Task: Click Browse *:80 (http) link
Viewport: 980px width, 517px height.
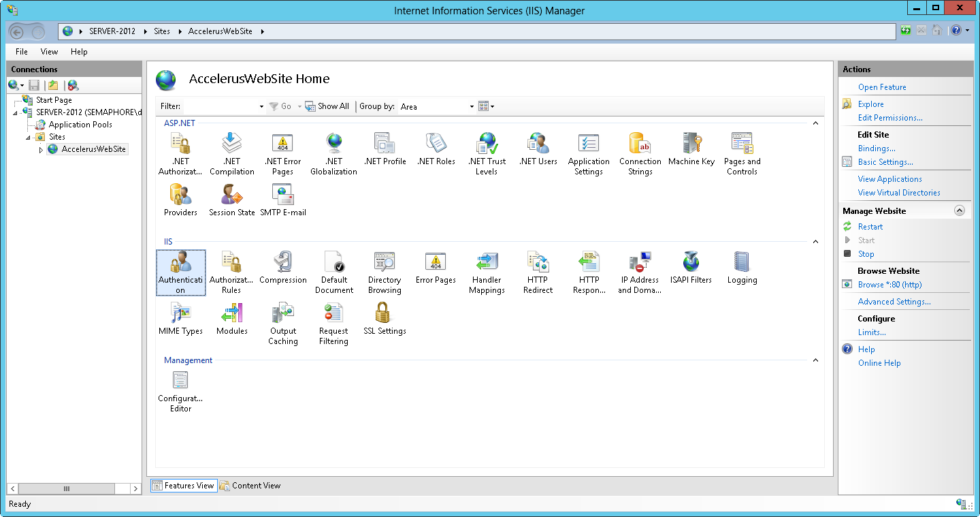Action: [x=889, y=285]
